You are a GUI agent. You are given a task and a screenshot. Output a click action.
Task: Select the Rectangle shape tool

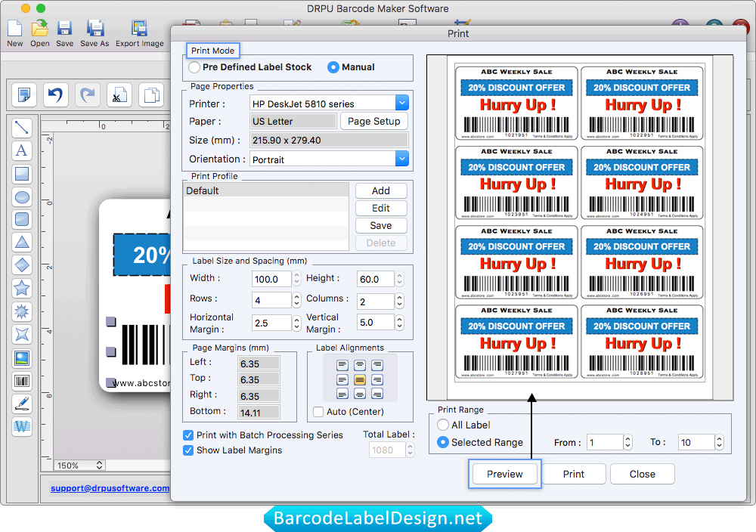[22, 174]
